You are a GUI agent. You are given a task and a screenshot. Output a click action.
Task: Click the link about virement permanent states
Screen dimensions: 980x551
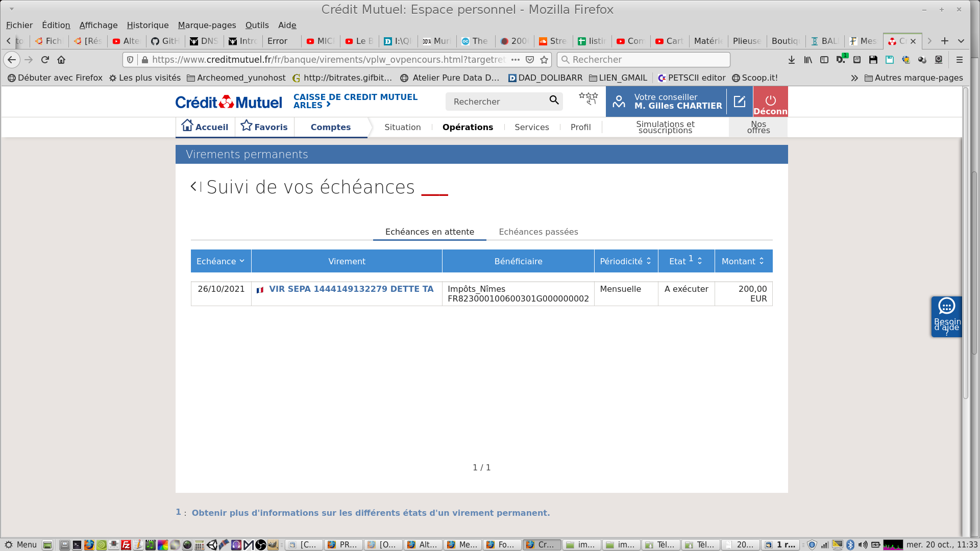371,513
